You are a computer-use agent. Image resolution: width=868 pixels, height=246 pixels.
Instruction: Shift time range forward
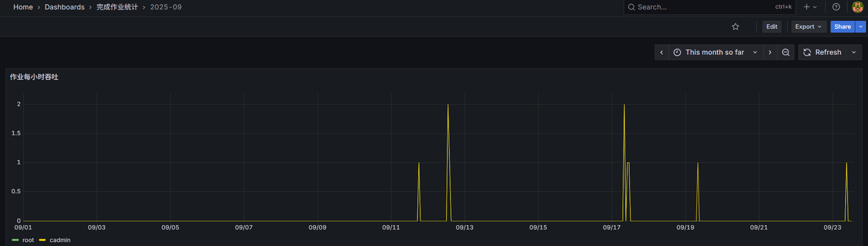tap(770, 52)
